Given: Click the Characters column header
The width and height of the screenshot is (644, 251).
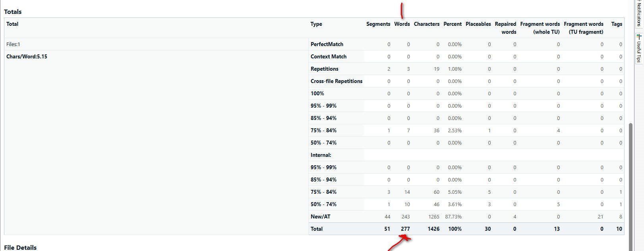Looking at the screenshot, I should tap(426, 24).
